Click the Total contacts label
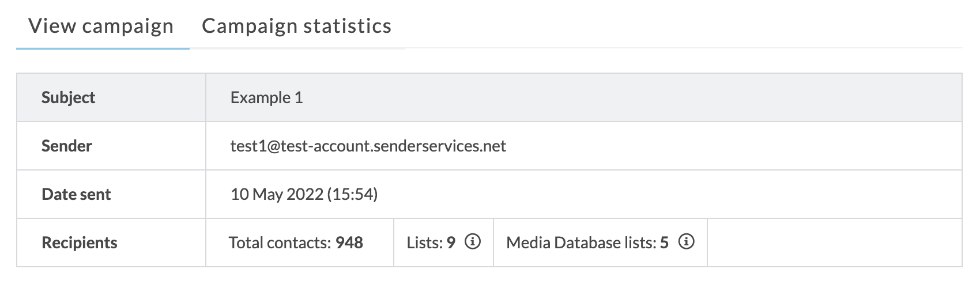The image size is (980, 284). 280,243
